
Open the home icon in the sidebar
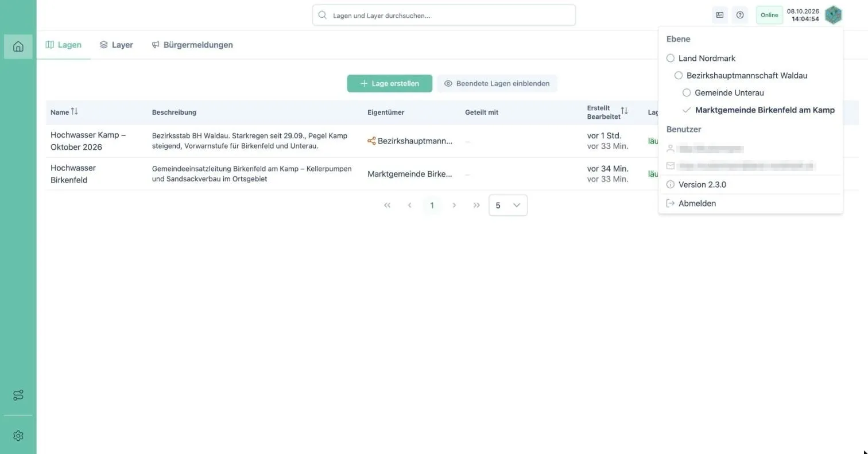click(18, 46)
